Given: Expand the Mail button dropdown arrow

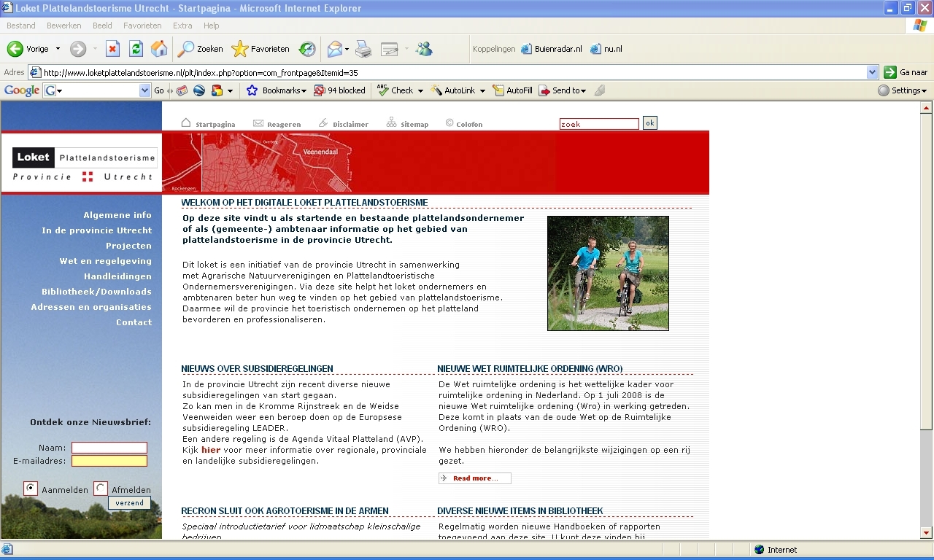Looking at the screenshot, I should (x=347, y=49).
